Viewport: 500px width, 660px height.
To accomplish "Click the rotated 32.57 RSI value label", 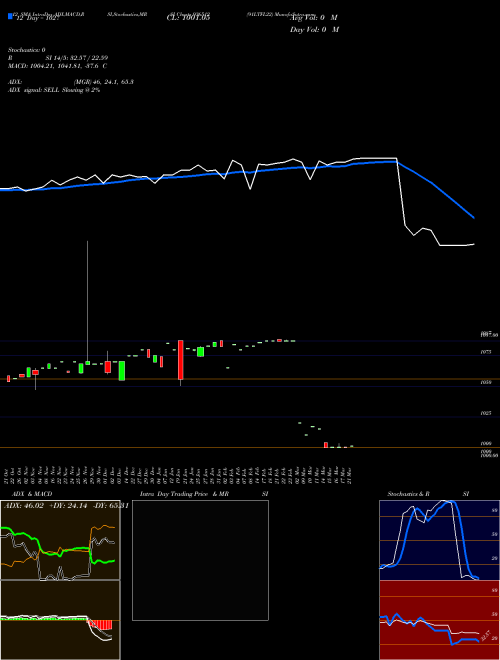I will 487,636.
